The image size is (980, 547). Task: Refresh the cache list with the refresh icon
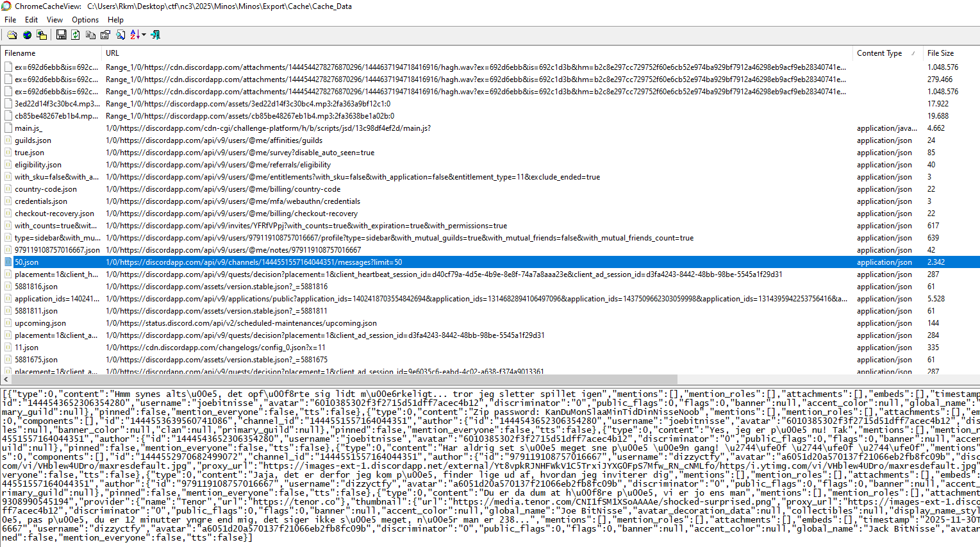tap(75, 35)
